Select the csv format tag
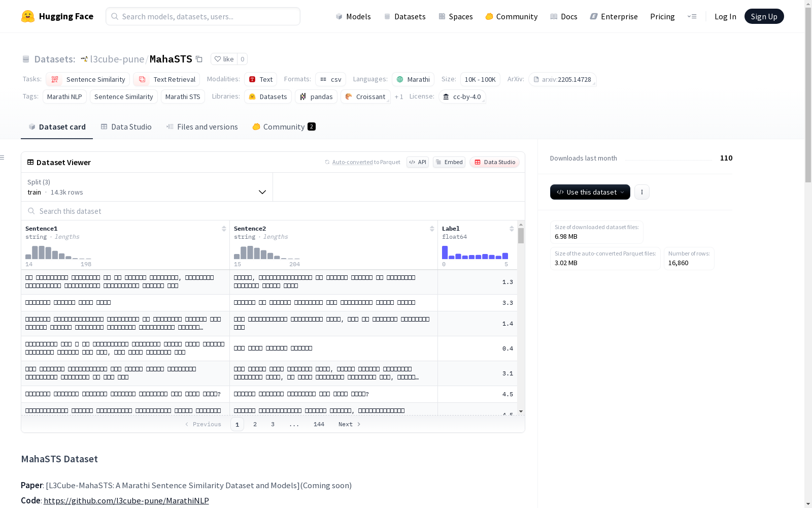Image resolution: width=812 pixels, height=508 pixels. [x=331, y=79]
